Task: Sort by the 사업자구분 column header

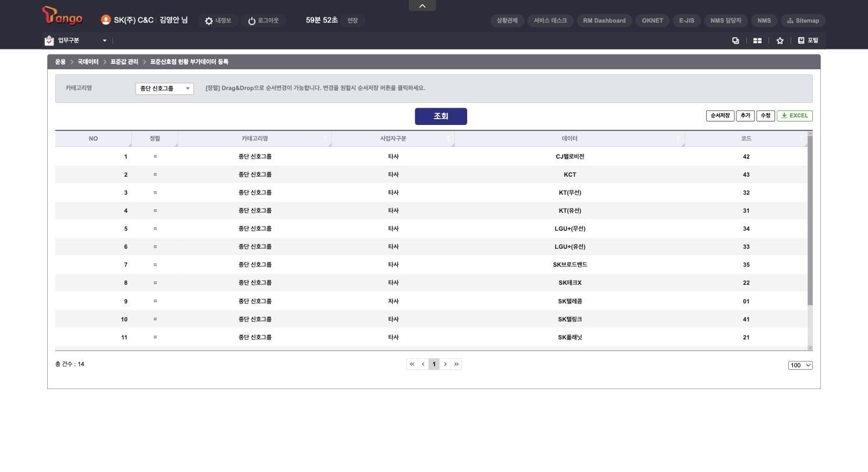Action: pyautogui.click(x=393, y=138)
